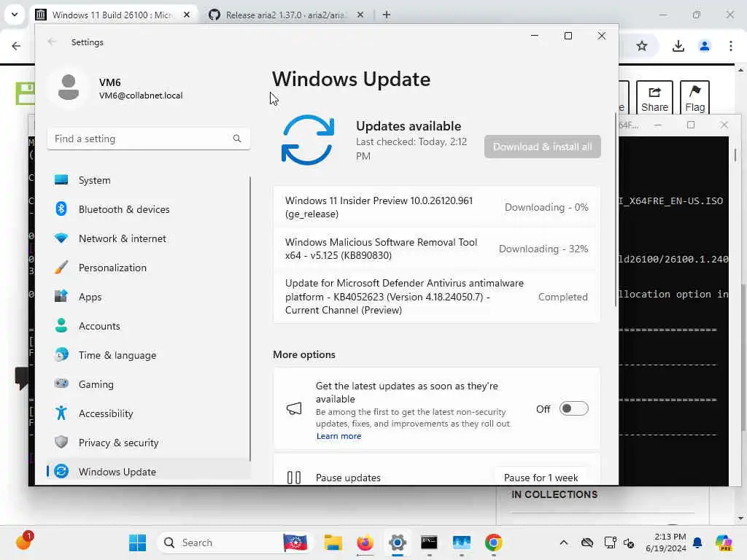Click the Settings sidebar scrollbar
The width and height of the screenshot is (747, 560).
pyautogui.click(x=250, y=318)
